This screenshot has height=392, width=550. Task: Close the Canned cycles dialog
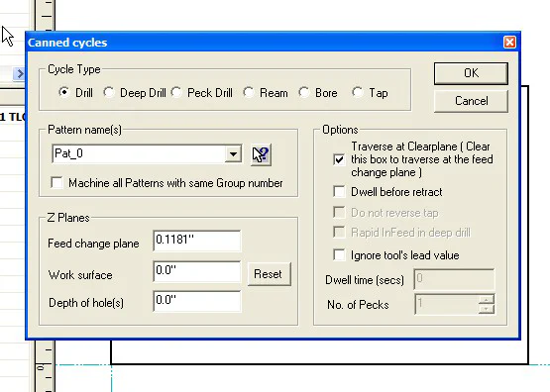(x=509, y=43)
